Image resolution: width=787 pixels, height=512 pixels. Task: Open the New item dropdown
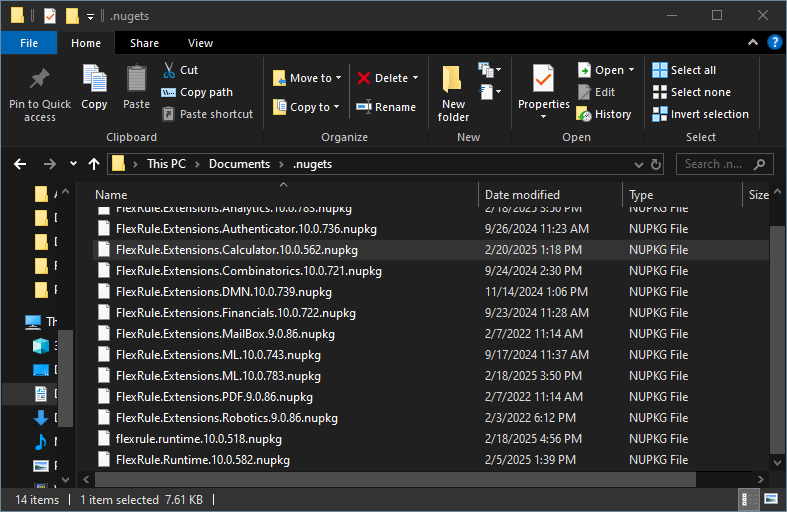click(x=489, y=70)
